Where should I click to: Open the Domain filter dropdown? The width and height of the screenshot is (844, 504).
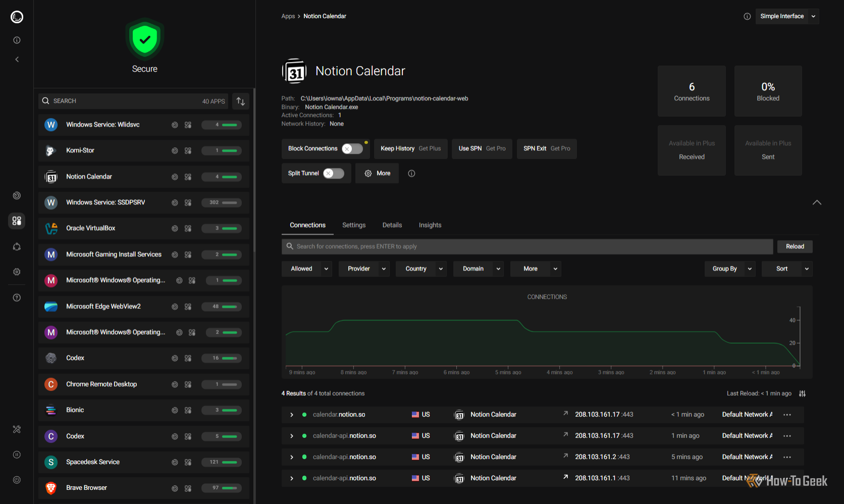479,269
